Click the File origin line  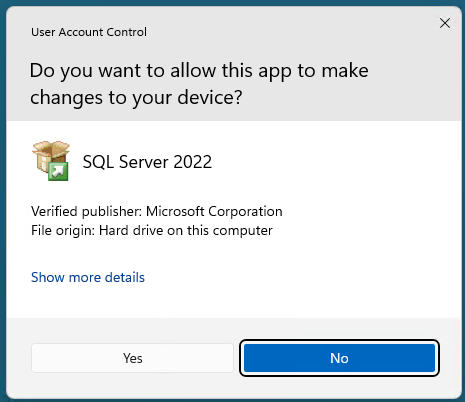tap(152, 230)
